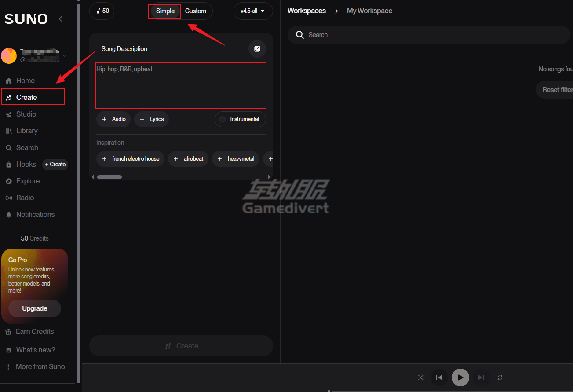Add the afrobeat inspiration tag

[x=188, y=159]
